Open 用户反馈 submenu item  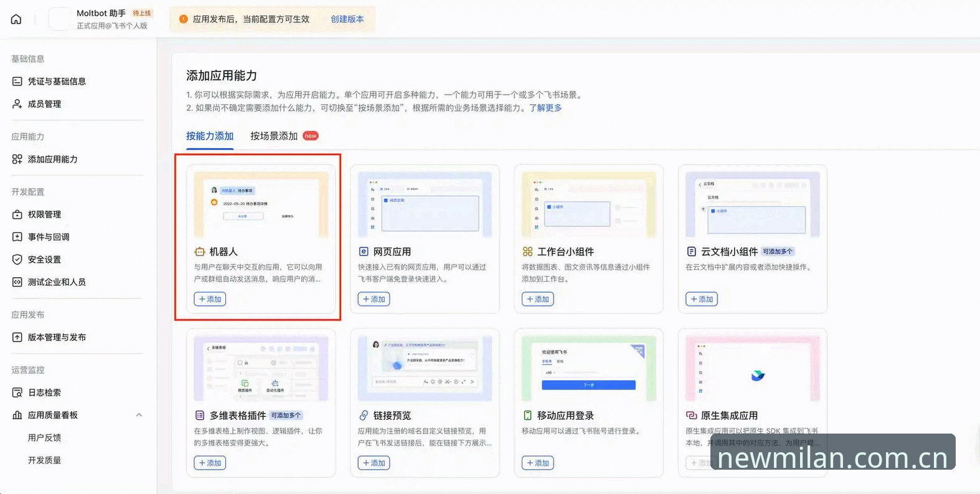(44, 438)
